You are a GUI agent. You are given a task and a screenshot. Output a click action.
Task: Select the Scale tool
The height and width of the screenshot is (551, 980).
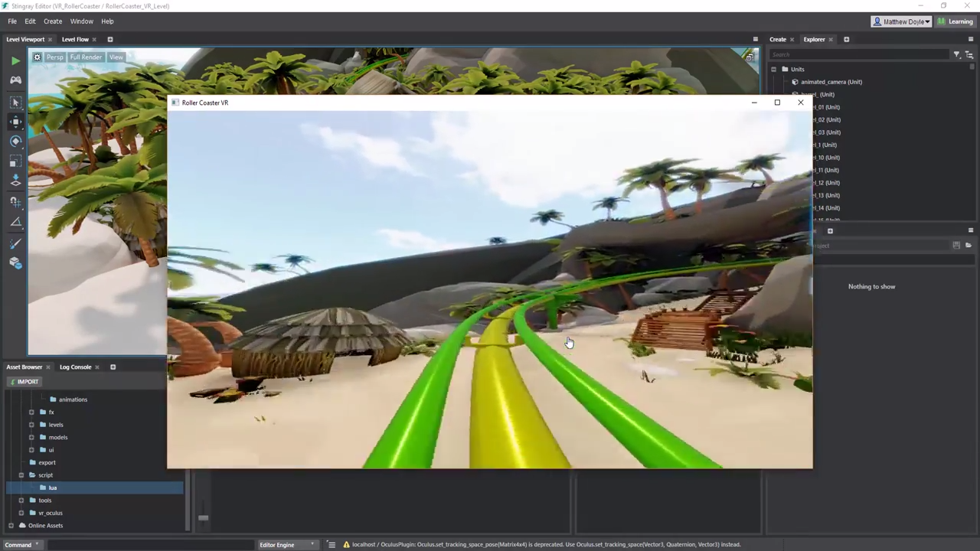pyautogui.click(x=15, y=160)
